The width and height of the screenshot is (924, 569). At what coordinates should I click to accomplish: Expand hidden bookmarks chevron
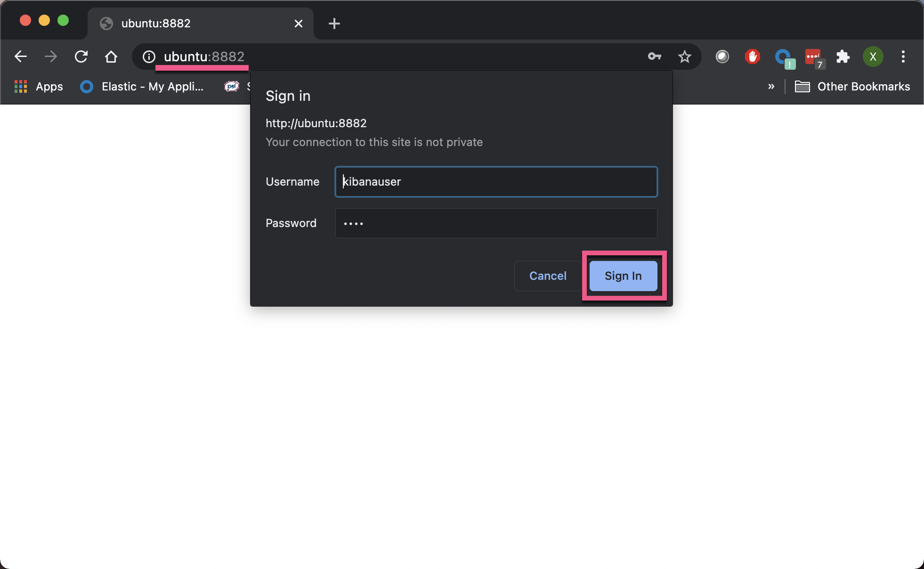pos(771,86)
